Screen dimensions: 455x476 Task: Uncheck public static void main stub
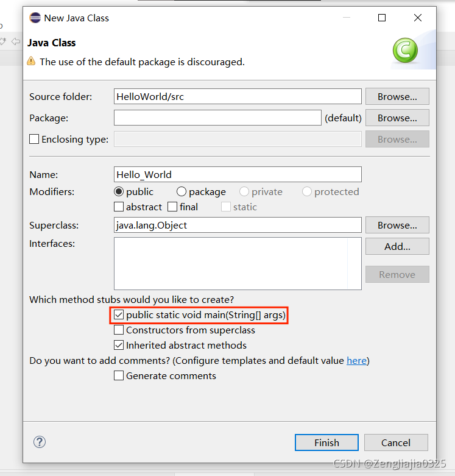(119, 315)
